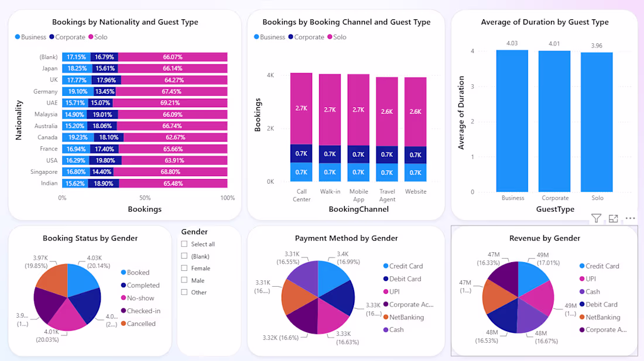Click Solo legend dot in Nationality chart
The width and height of the screenshot is (644, 361).
click(91, 37)
